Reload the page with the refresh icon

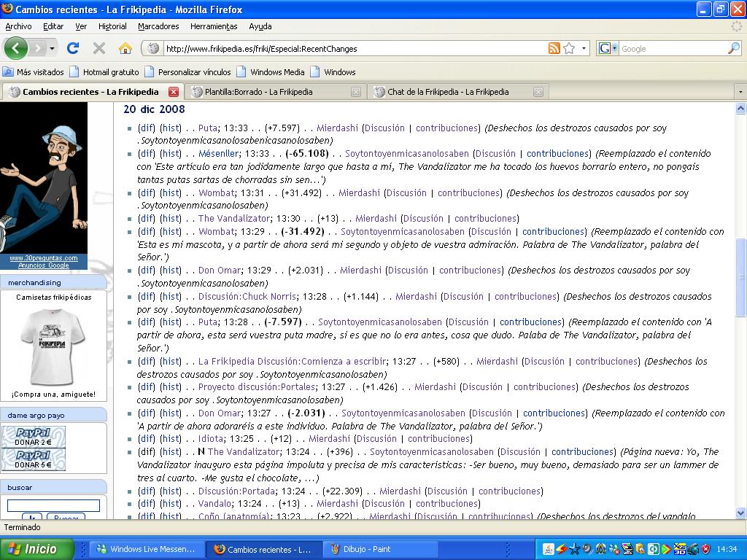72,48
